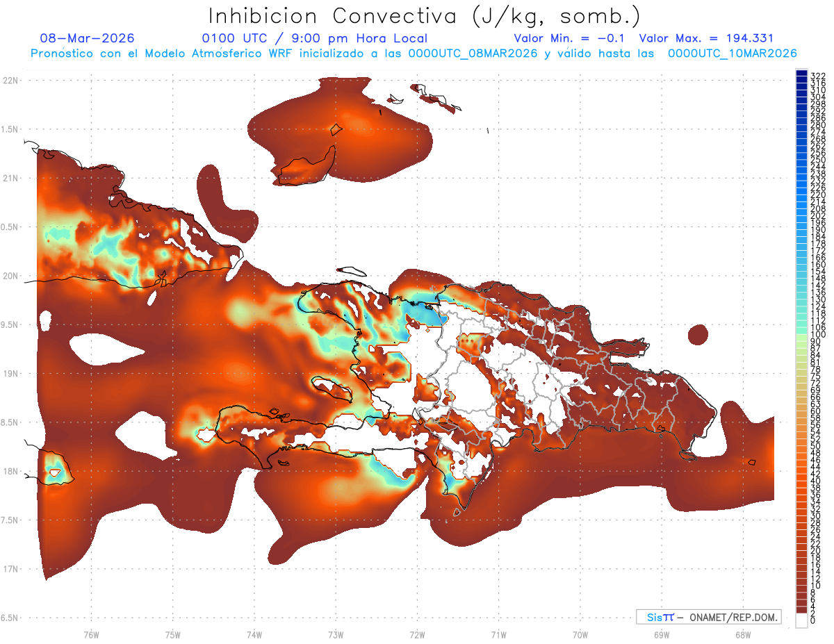This screenshot has height=644, width=834.
Task: Click the "76W" longitude label
Action: tap(91, 634)
